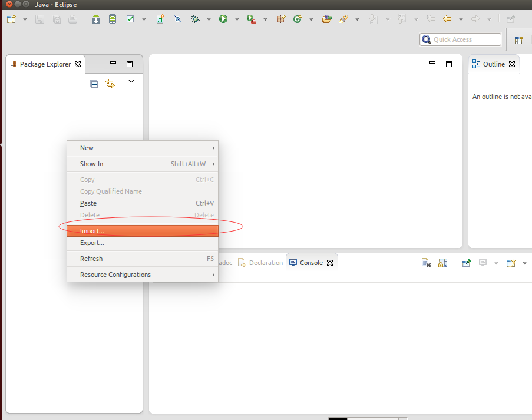Click the Clear Console icon
The height and width of the screenshot is (420, 532).
(426, 263)
